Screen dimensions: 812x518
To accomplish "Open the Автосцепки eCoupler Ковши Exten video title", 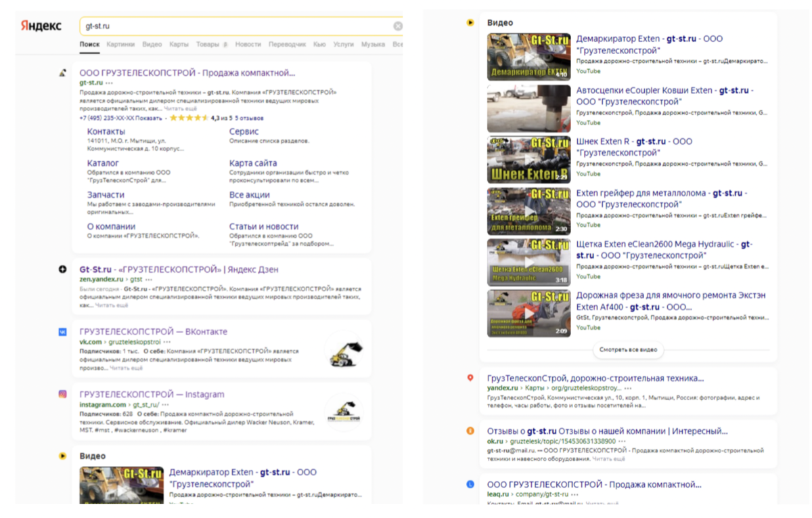I will (x=665, y=95).
